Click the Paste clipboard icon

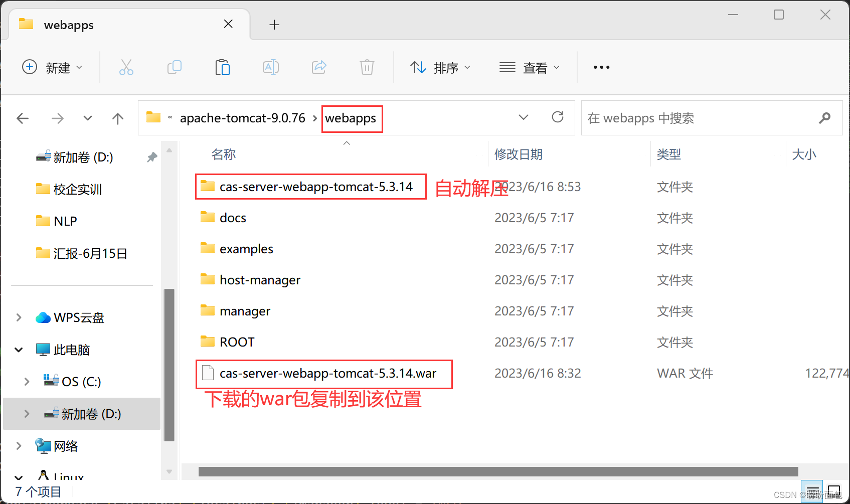click(x=222, y=67)
